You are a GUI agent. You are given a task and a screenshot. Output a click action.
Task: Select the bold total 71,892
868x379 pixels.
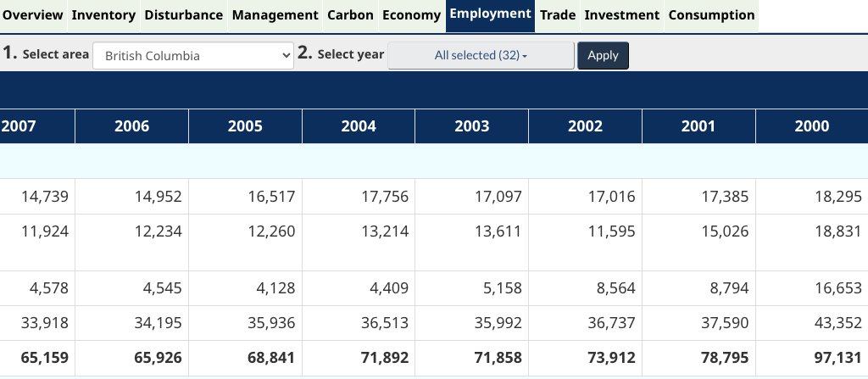(x=385, y=358)
